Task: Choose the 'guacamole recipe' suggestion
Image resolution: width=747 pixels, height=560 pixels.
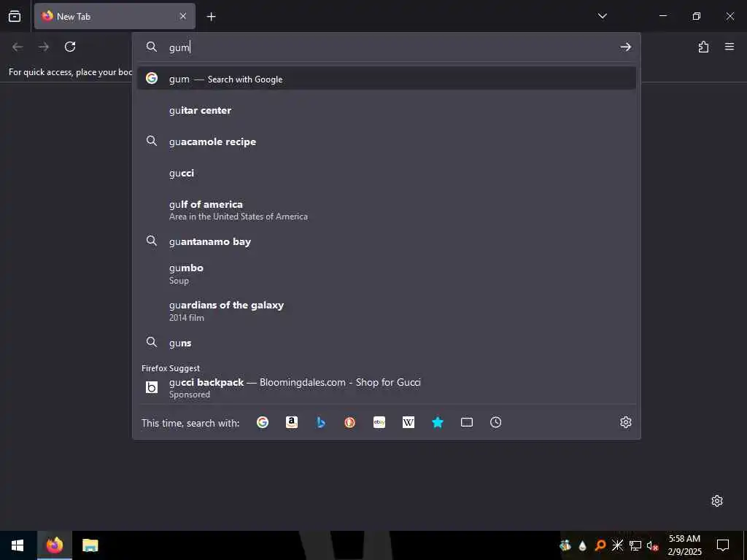Action: [387, 142]
